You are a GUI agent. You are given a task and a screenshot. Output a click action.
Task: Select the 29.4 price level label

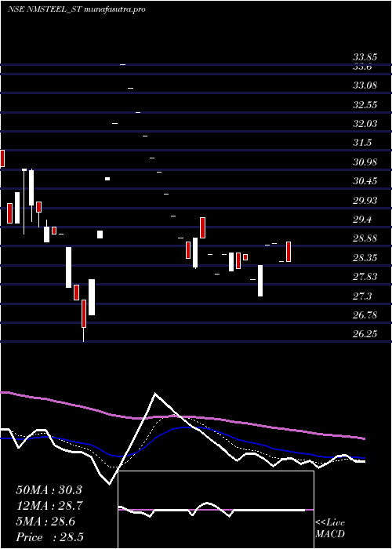(x=362, y=220)
